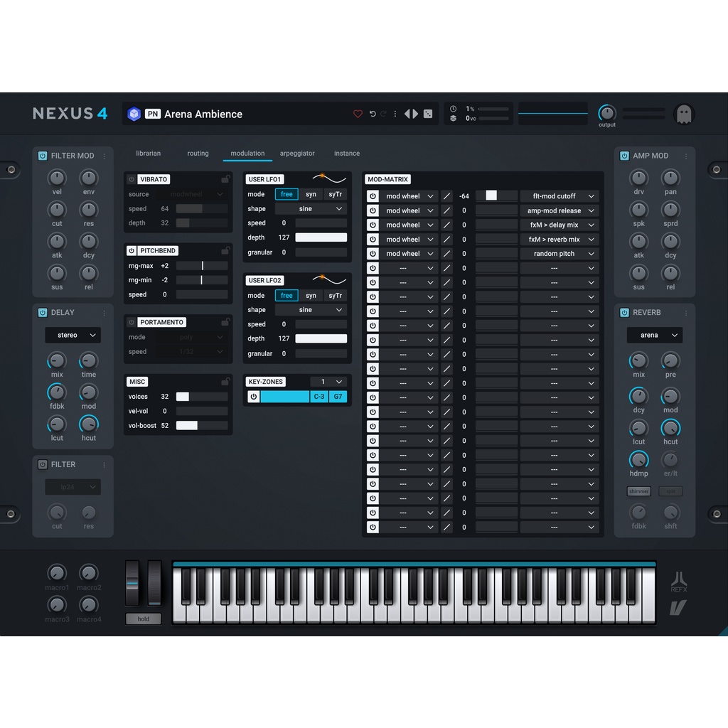Click User LFO1 waveform display icon
This screenshot has height=728, width=728.
[x=329, y=178]
